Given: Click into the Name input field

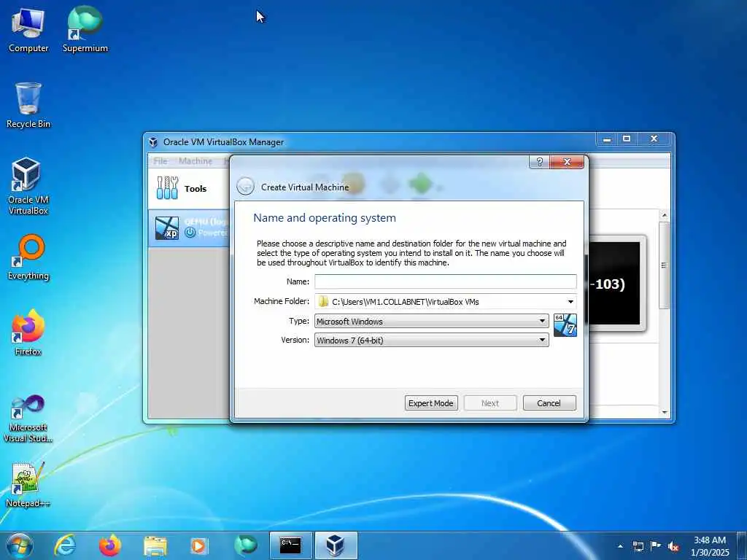Looking at the screenshot, I should (446, 281).
